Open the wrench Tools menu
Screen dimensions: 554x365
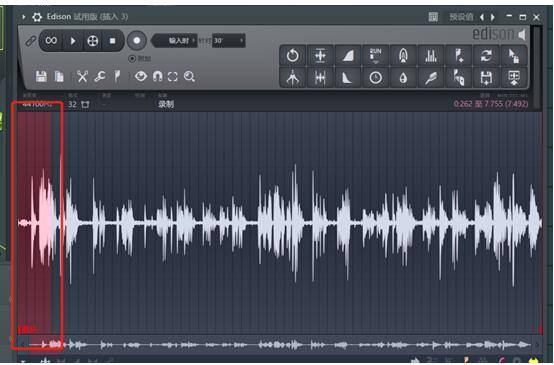point(100,76)
